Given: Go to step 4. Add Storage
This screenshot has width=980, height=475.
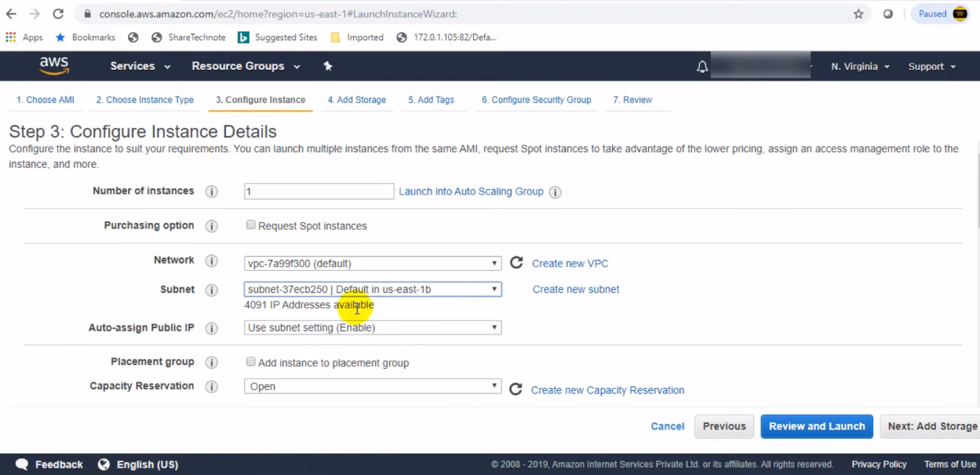Looking at the screenshot, I should click(357, 100).
